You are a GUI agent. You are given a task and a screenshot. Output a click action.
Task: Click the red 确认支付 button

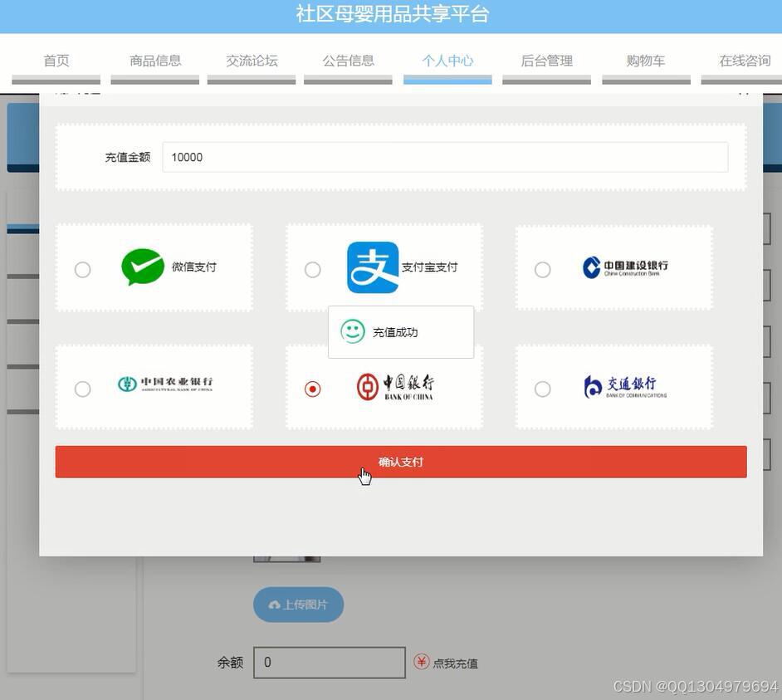pos(401,462)
